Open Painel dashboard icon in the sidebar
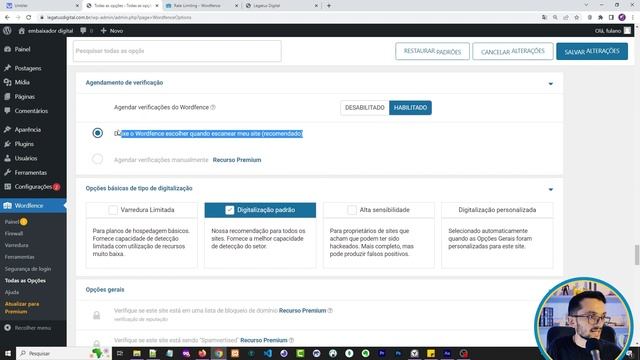 point(7,49)
